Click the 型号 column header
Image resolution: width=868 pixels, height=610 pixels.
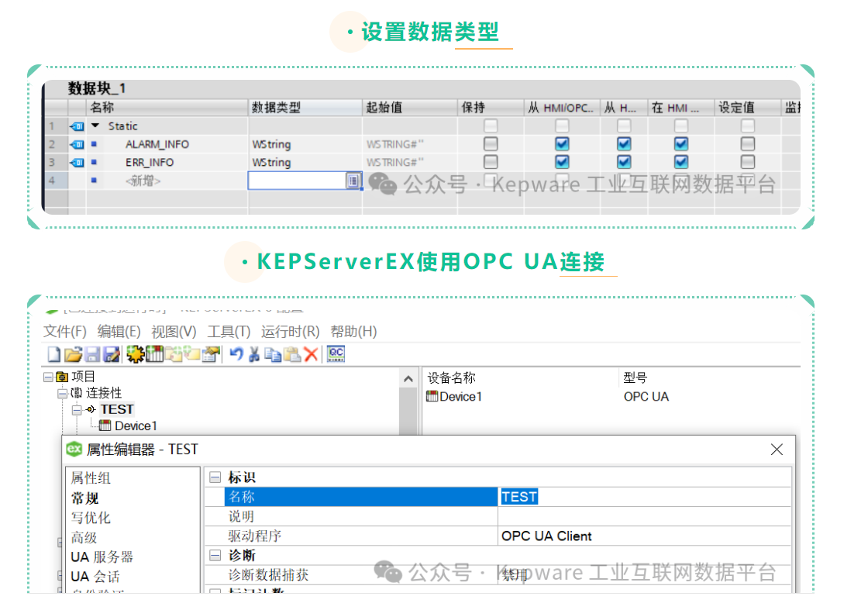click(x=635, y=378)
